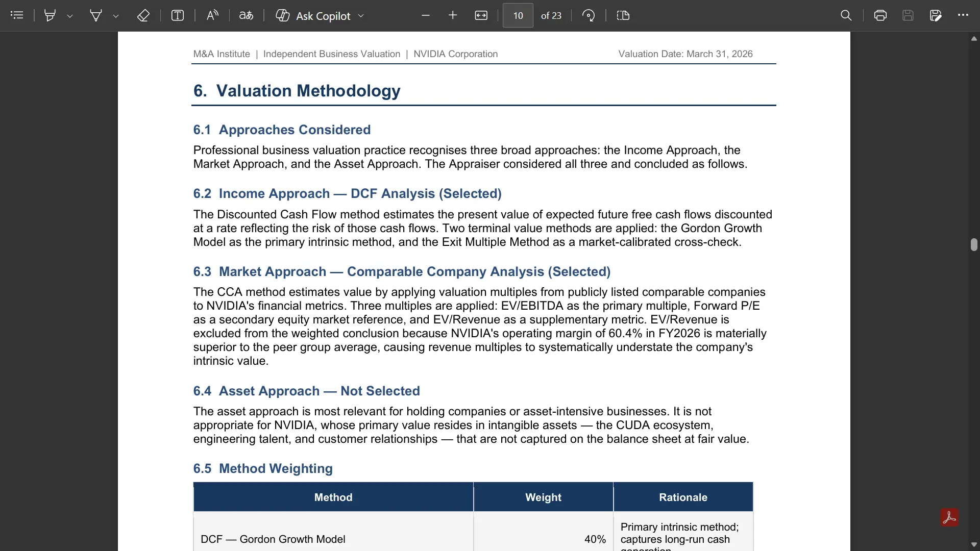Rotate the document

pos(589,15)
